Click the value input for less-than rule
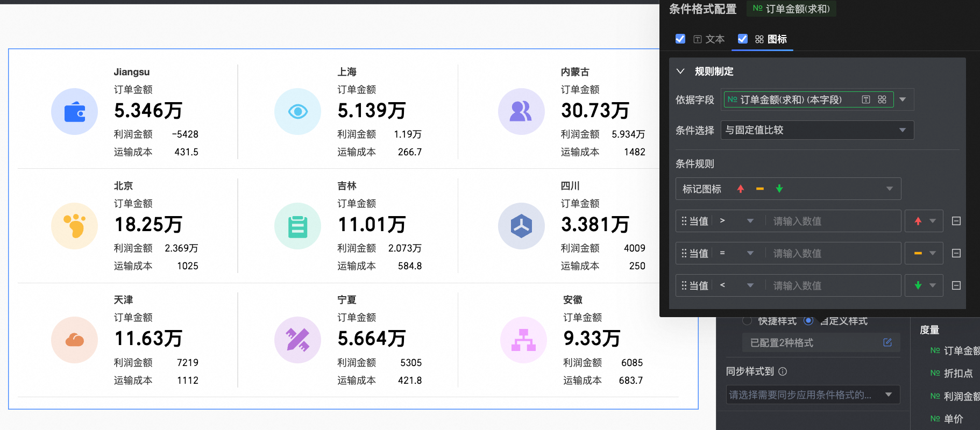 [x=834, y=285]
